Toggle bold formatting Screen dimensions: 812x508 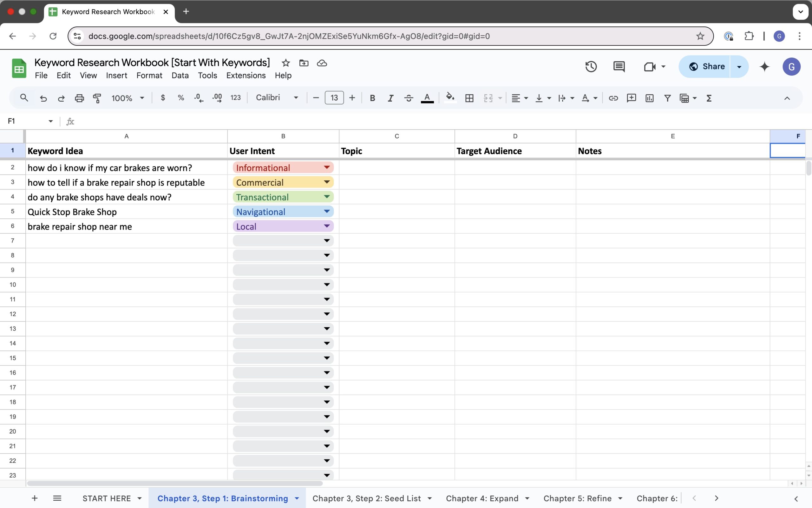coord(372,98)
